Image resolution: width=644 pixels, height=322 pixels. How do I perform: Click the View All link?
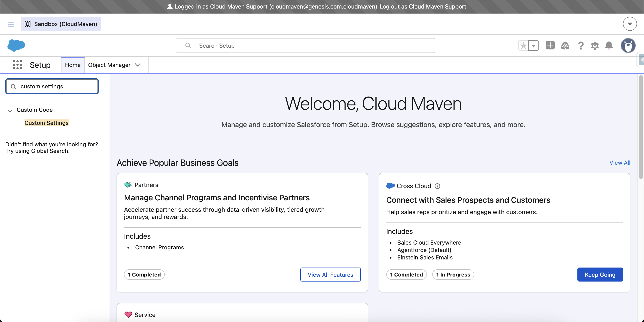(620, 163)
